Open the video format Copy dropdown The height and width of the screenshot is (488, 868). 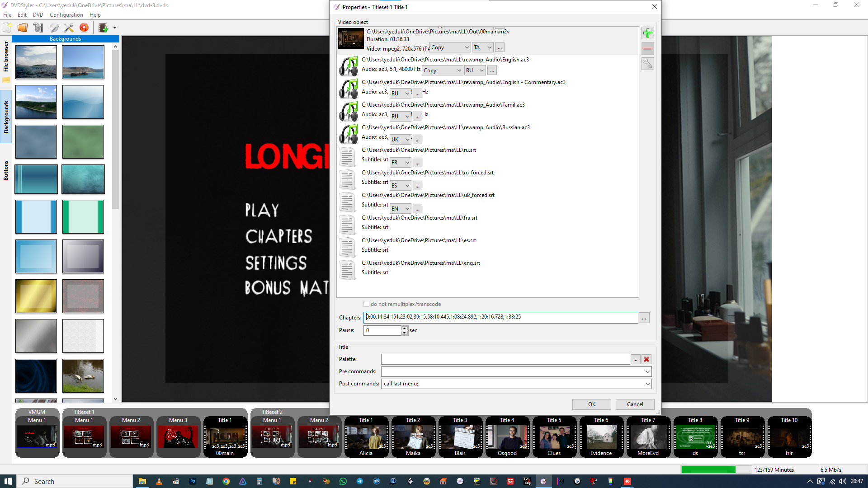(x=450, y=47)
